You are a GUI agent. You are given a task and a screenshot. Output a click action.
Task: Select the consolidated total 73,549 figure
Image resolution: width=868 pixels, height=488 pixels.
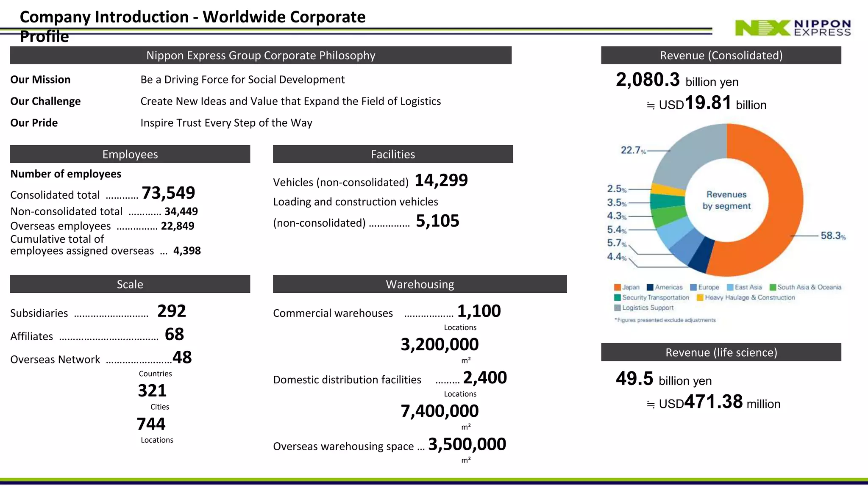pyautogui.click(x=168, y=193)
